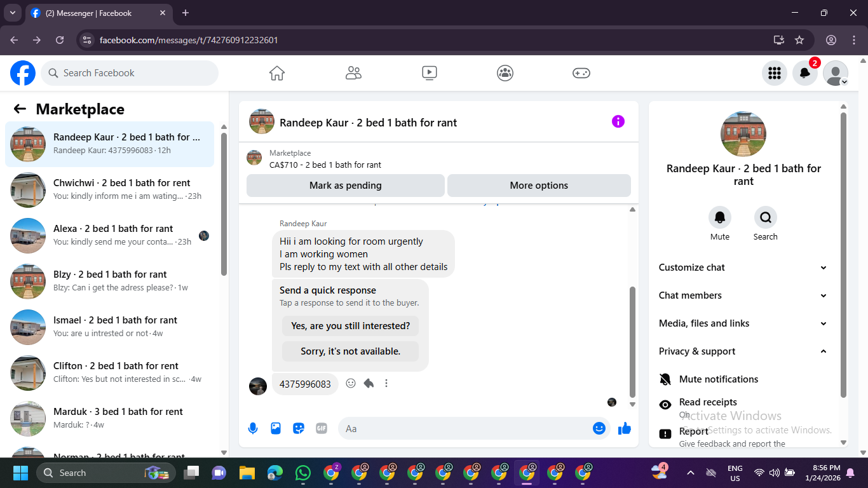
Task: Click More options button
Action: coord(539,186)
